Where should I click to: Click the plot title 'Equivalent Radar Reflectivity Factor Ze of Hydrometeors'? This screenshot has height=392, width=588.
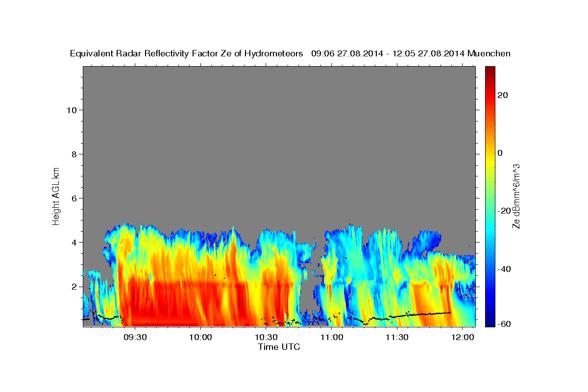[x=187, y=54]
